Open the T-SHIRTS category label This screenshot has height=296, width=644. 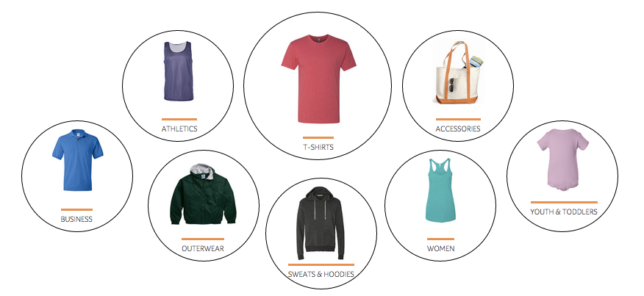(318, 147)
